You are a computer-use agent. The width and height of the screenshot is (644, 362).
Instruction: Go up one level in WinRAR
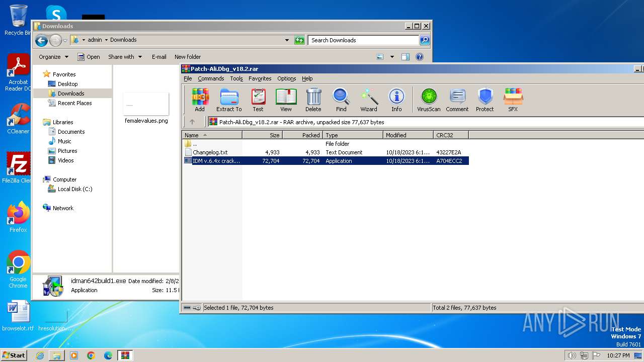pyautogui.click(x=192, y=122)
